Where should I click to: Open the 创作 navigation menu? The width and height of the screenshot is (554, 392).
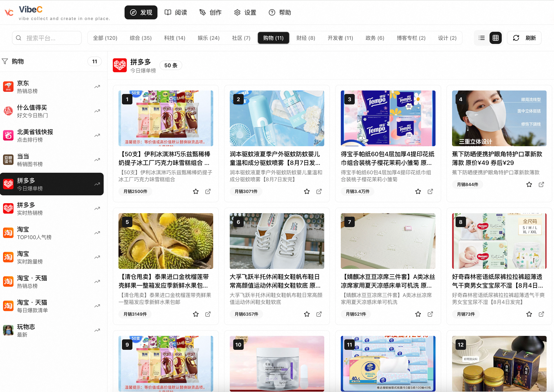tap(210, 12)
